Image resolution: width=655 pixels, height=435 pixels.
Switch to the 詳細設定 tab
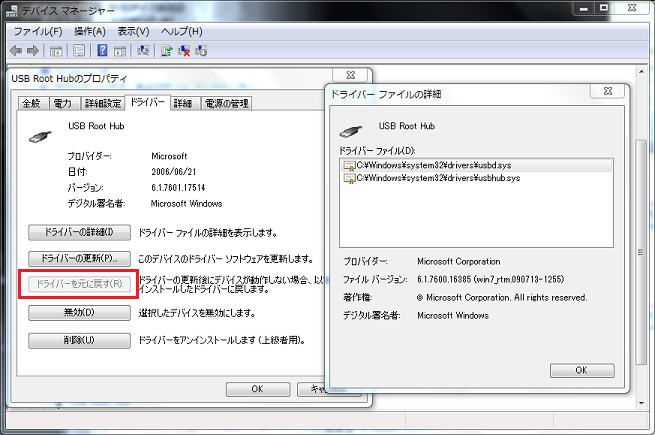coord(103,103)
